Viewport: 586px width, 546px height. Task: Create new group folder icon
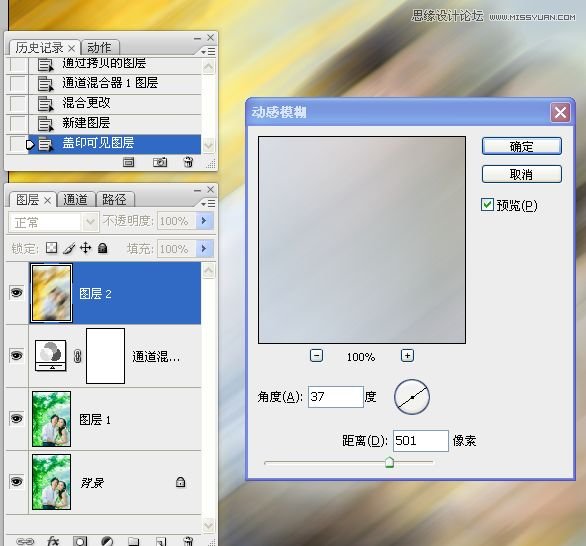point(134,541)
